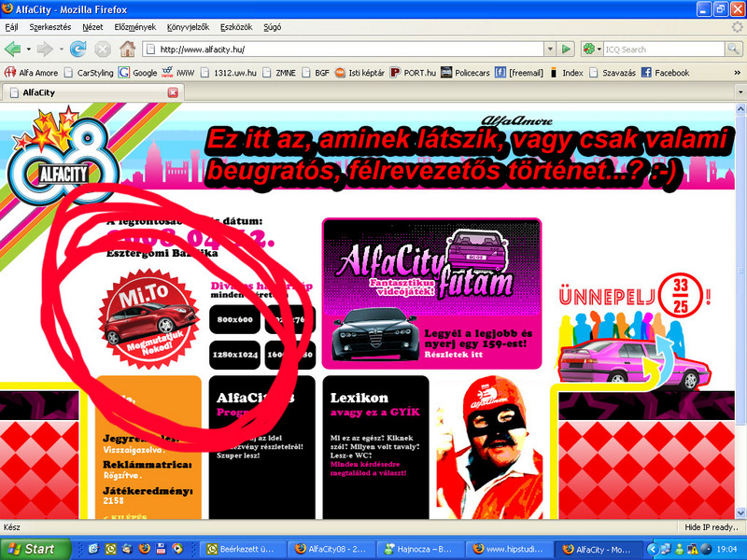Click the masked man image
This screenshot has width=747, height=560.
click(x=489, y=448)
